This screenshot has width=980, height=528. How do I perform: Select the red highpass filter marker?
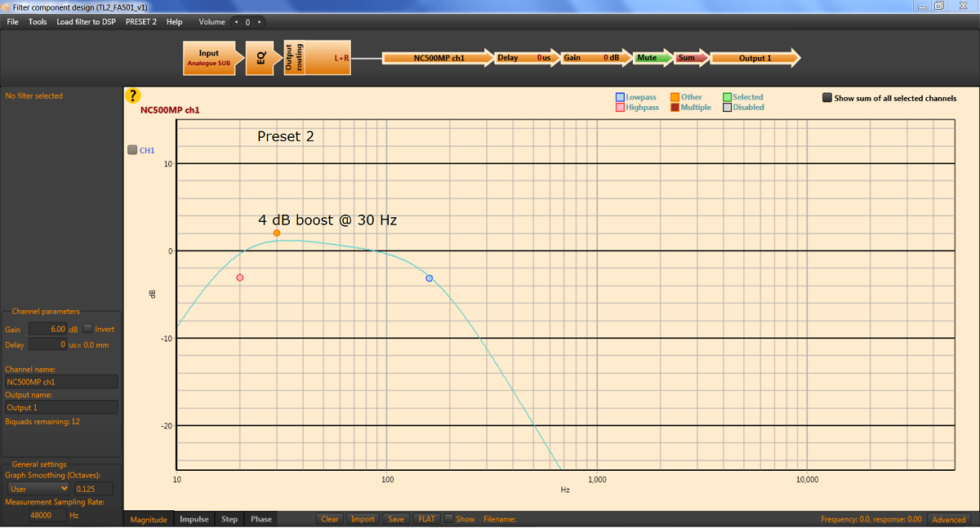(240, 278)
